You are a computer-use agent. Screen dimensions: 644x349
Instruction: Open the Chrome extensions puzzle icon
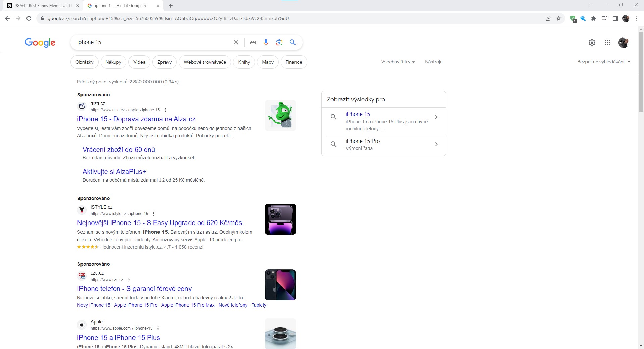point(594,18)
